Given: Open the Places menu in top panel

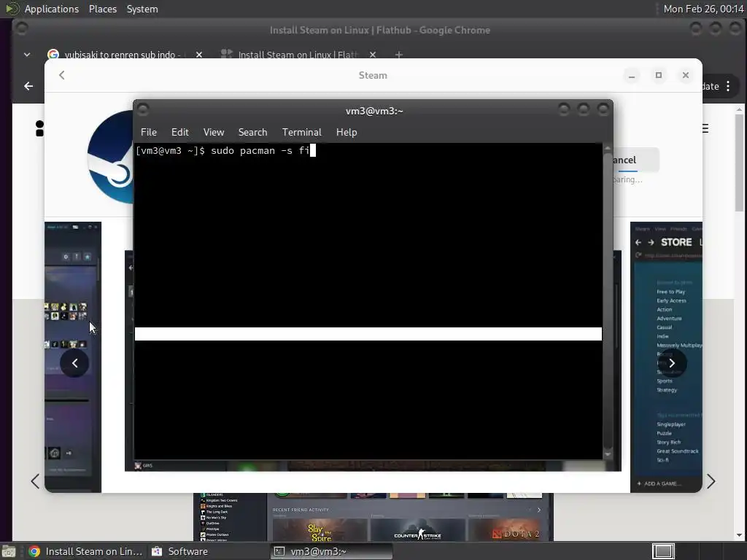Looking at the screenshot, I should [102, 9].
